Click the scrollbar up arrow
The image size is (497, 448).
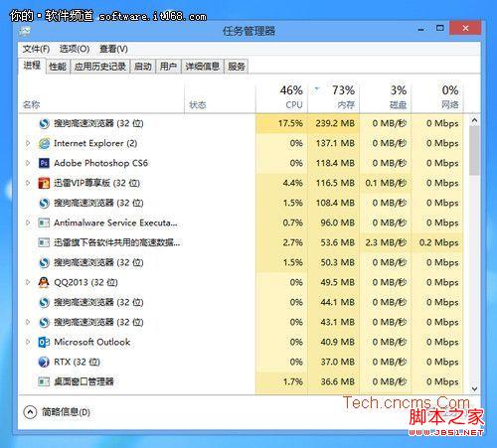click(474, 120)
